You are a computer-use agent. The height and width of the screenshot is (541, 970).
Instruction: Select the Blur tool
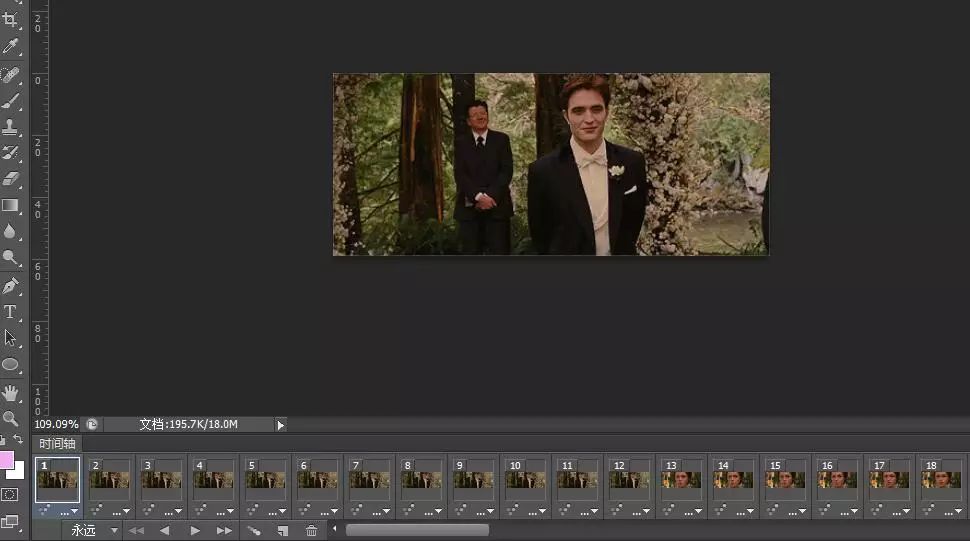[11, 231]
